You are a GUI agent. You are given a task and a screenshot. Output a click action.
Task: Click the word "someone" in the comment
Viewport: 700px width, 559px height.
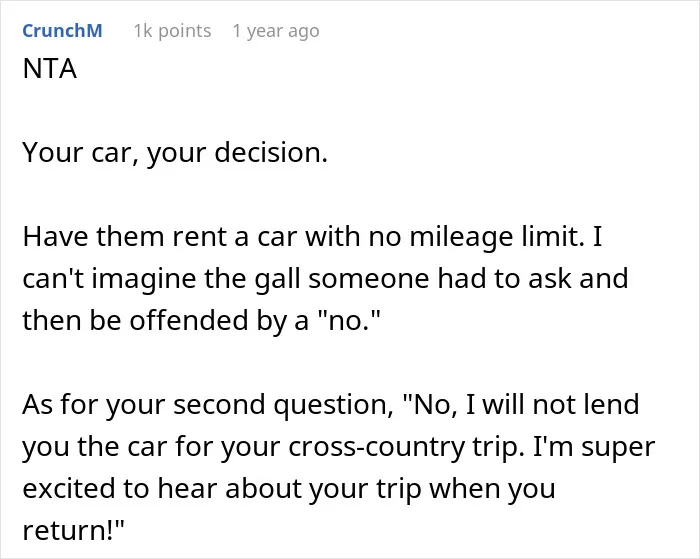click(368, 279)
